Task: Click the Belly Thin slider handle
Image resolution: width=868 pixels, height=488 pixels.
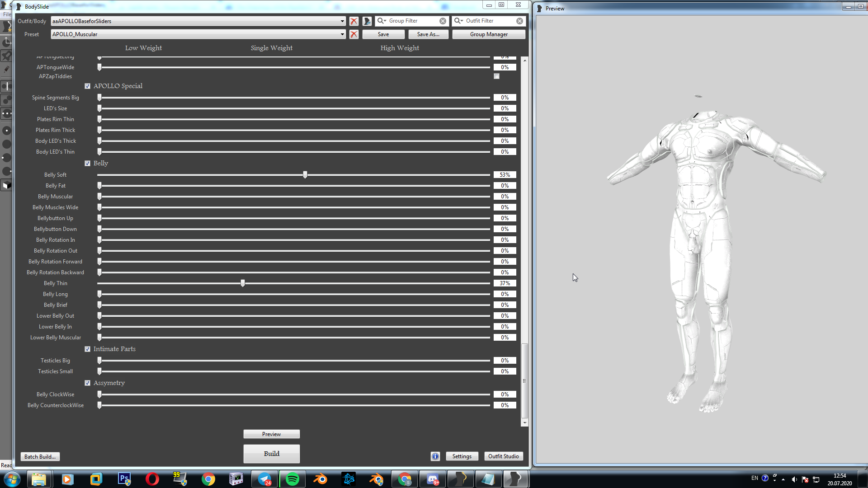Action: pyautogui.click(x=243, y=283)
